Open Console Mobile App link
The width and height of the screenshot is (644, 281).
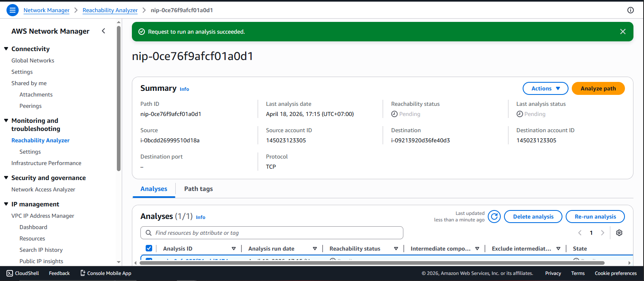click(106, 273)
